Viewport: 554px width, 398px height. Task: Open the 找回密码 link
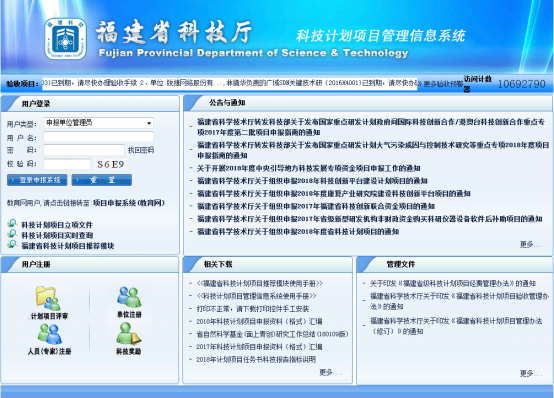(x=141, y=150)
